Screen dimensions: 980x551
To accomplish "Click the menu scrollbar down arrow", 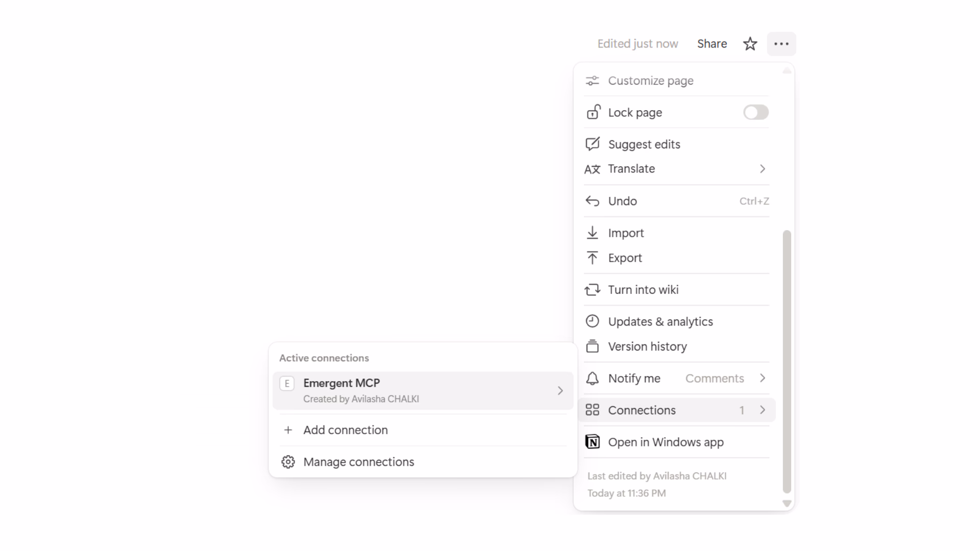I will [787, 504].
